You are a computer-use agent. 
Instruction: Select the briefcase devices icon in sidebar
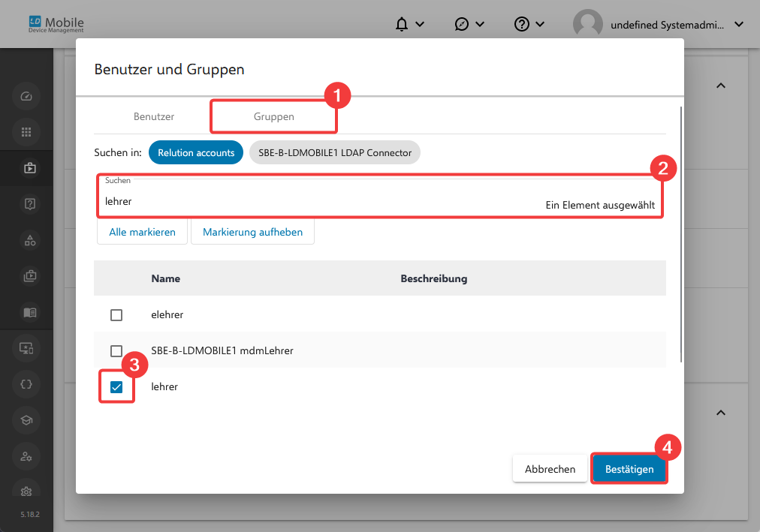click(x=29, y=168)
